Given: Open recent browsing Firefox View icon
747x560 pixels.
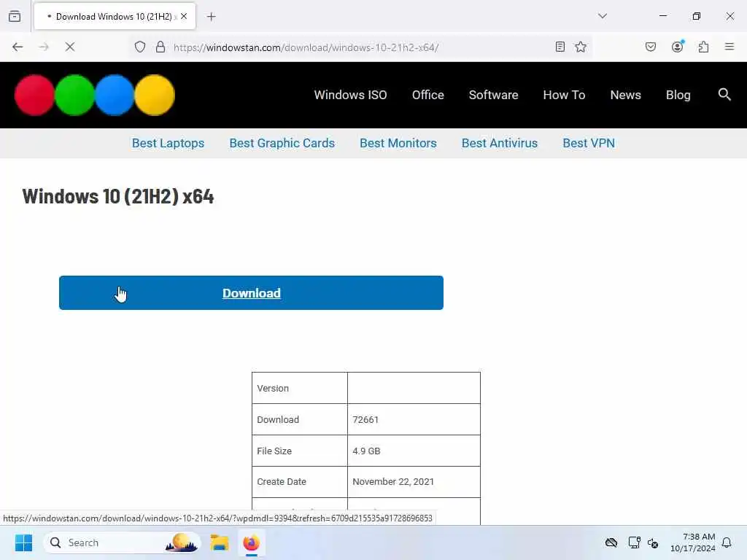Looking at the screenshot, I should tap(15, 16).
